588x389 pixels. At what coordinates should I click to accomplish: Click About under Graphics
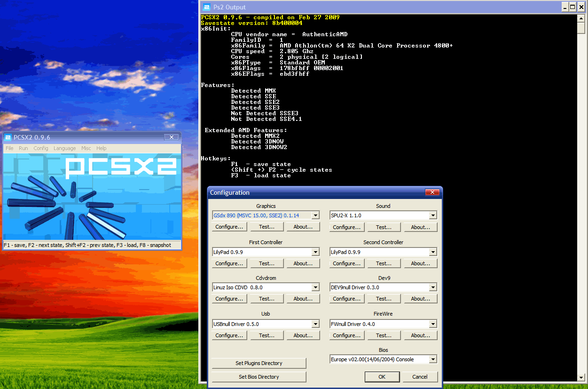click(303, 227)
